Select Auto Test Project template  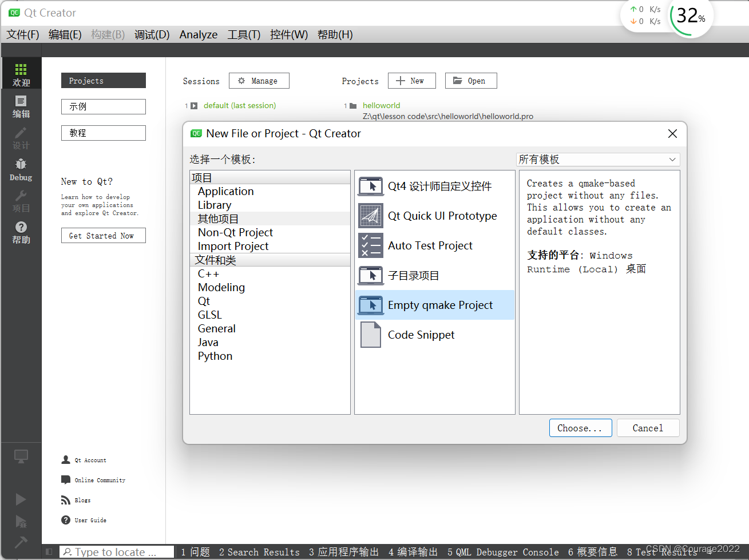(x=435, y=245)
